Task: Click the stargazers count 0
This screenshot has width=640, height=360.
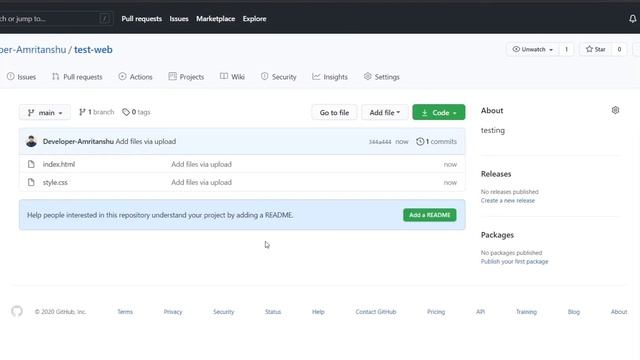Action: click(x=619, y=49)
